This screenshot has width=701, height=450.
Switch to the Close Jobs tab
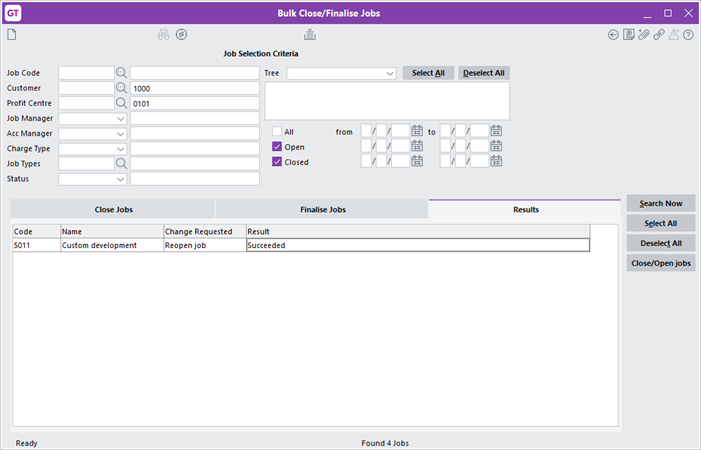(x=113, y=209)
